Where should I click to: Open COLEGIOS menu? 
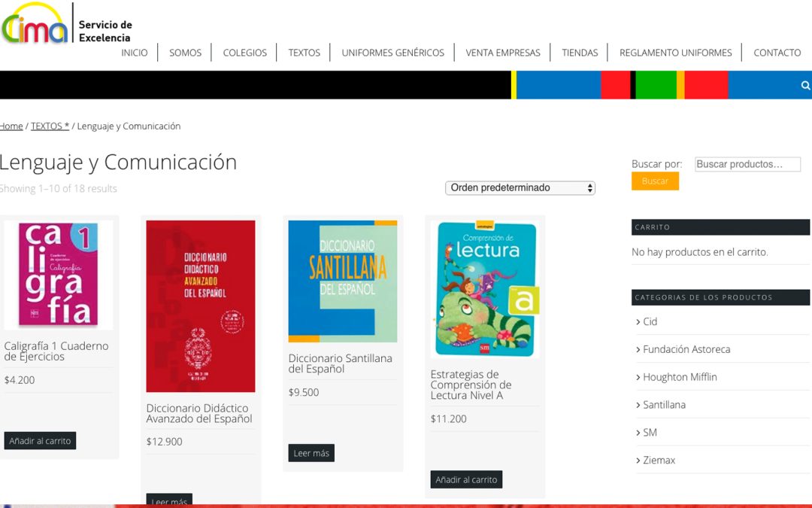(245, 53)
